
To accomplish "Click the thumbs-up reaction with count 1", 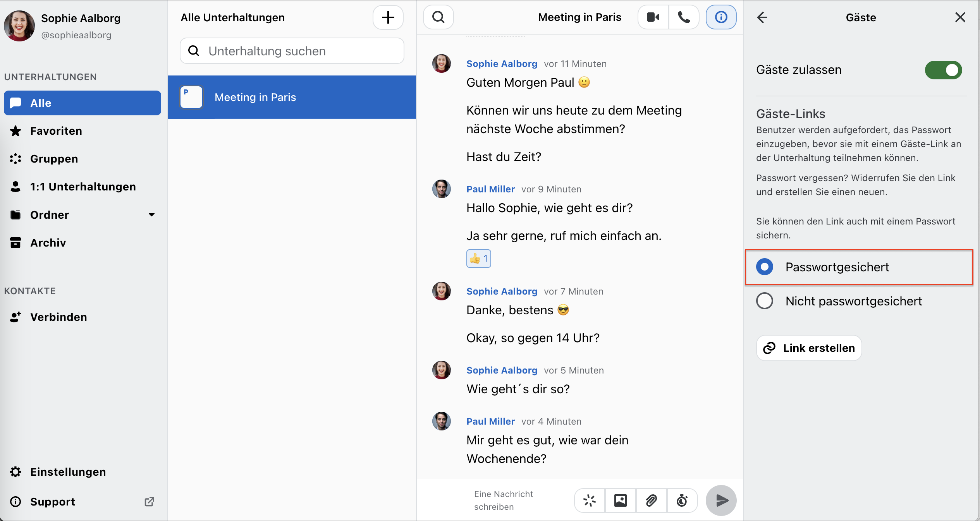I will click(478, 259).
